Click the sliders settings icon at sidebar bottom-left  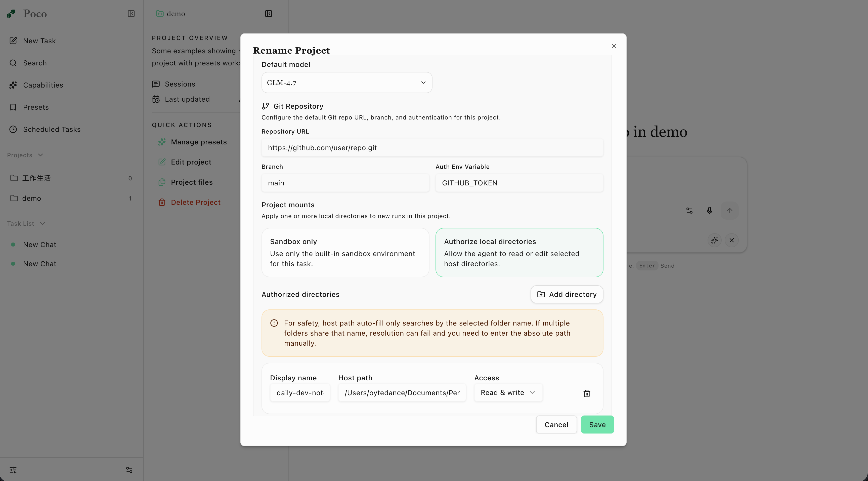(13, 470)
